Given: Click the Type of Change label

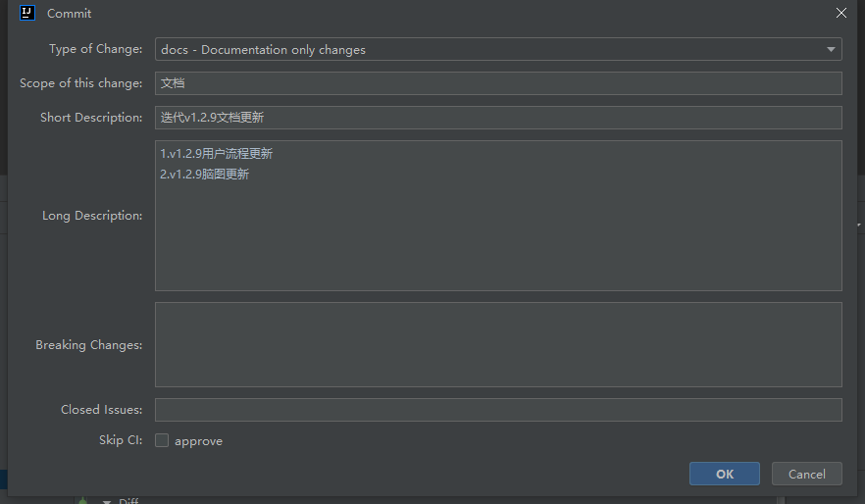Looking at the screenshot, I should tap(95, 49).
